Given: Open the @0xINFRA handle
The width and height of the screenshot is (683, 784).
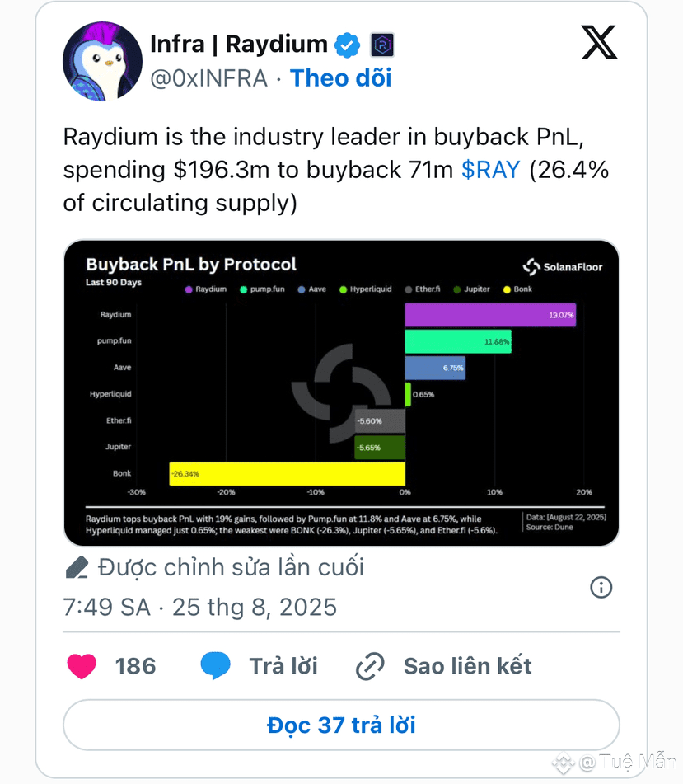Looking at the screenshot, I should point(208,78).
